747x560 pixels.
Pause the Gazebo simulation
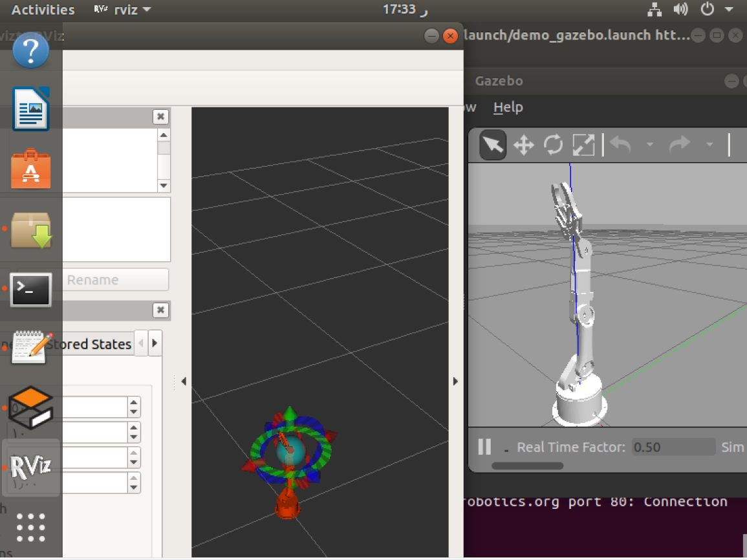(x=484, y=447)
